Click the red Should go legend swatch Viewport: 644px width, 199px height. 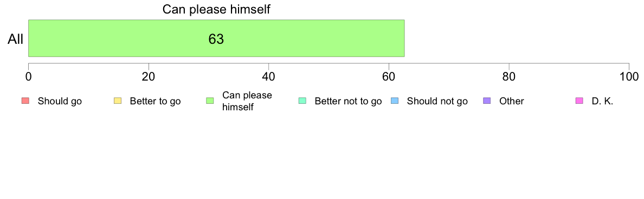(25, 101)
